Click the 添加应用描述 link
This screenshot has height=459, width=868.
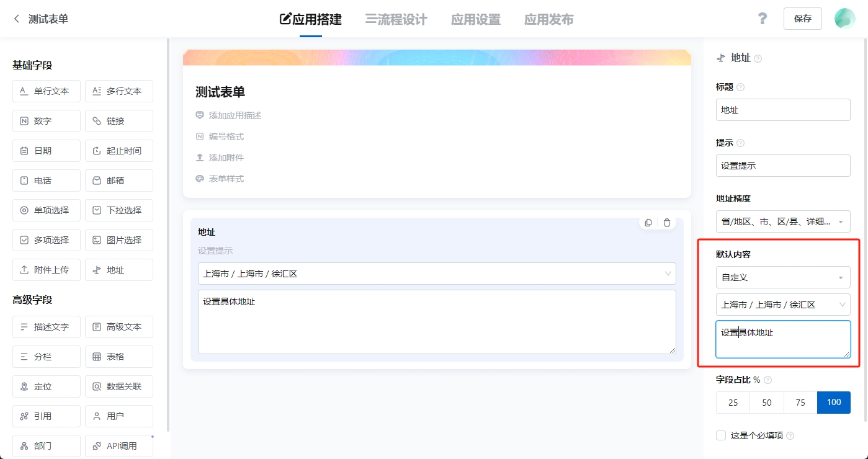coord(235,115)
